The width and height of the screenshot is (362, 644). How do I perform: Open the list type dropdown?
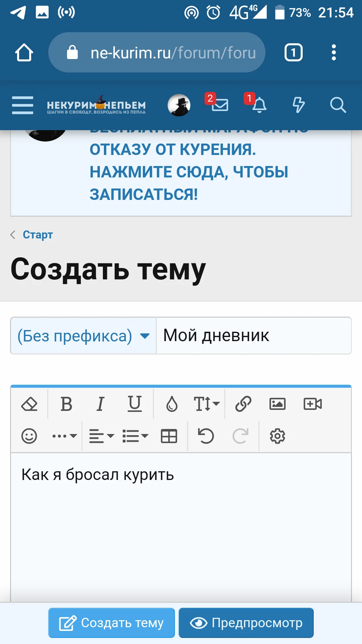[135, 436]
